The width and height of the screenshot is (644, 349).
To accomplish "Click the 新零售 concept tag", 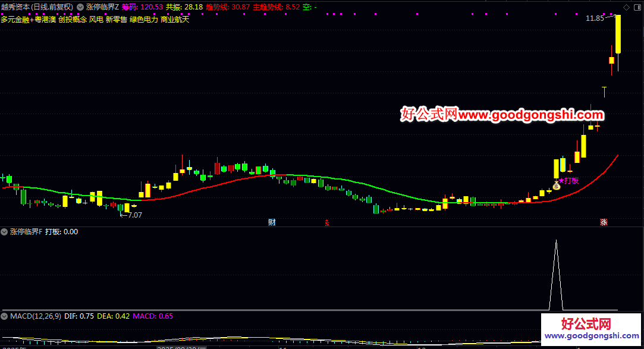I will pos(117,19).
